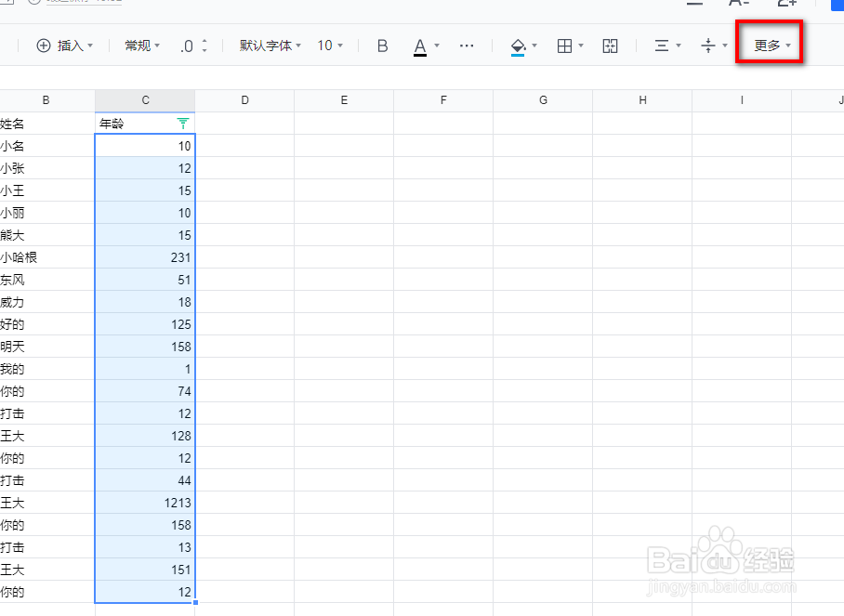Select the age cell 74
The image size is (844, 616).
[x=145, y=392]
